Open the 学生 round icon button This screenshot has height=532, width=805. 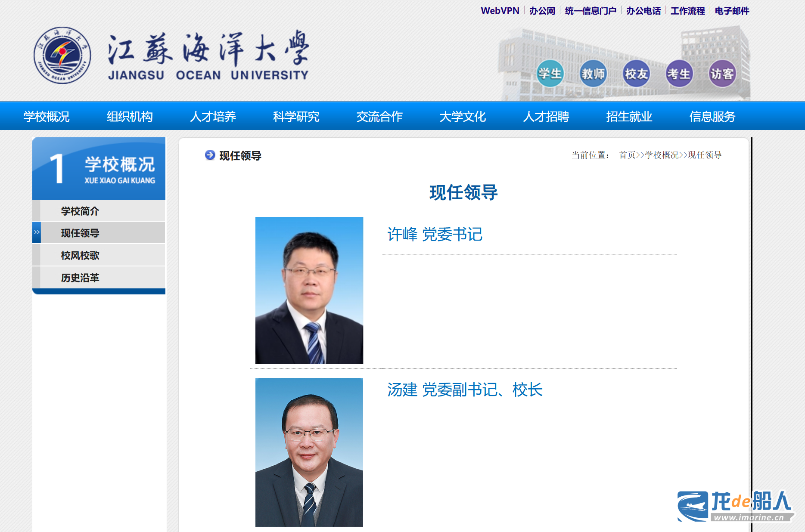coord(550,74)
